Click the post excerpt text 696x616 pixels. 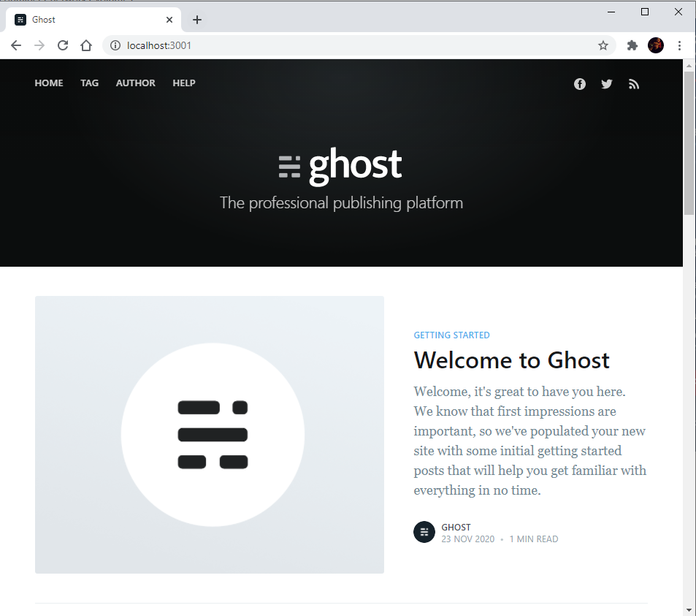(x=529, y=441)
